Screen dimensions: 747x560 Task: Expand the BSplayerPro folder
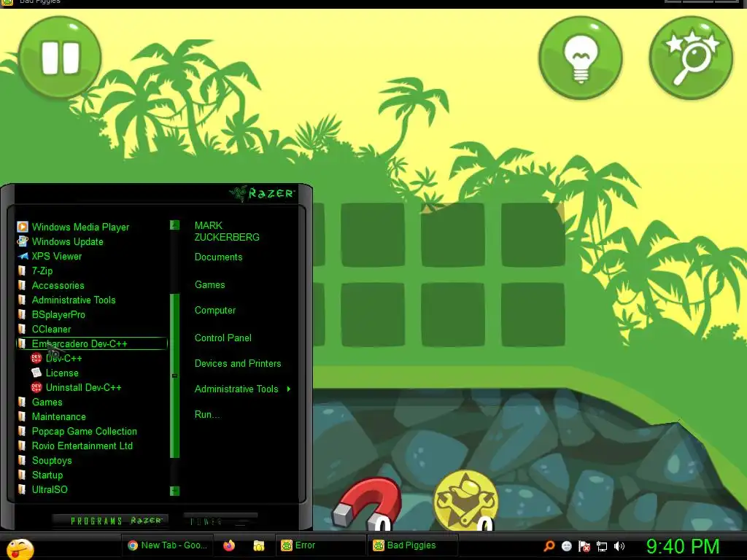[58, 315]
